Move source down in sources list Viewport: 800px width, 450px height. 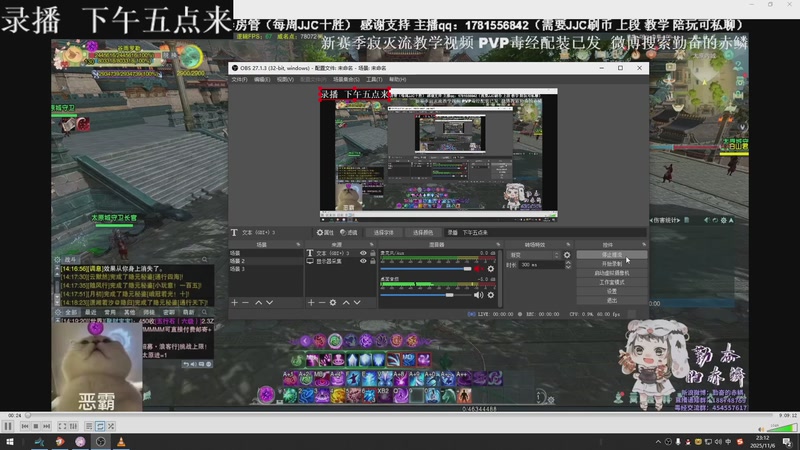[357, 303]
